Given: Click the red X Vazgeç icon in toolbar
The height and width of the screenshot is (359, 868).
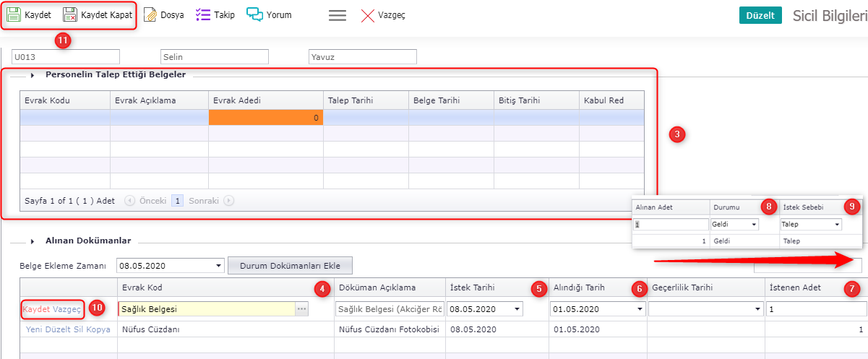Looking at the screenshot, I should (368, 15).
